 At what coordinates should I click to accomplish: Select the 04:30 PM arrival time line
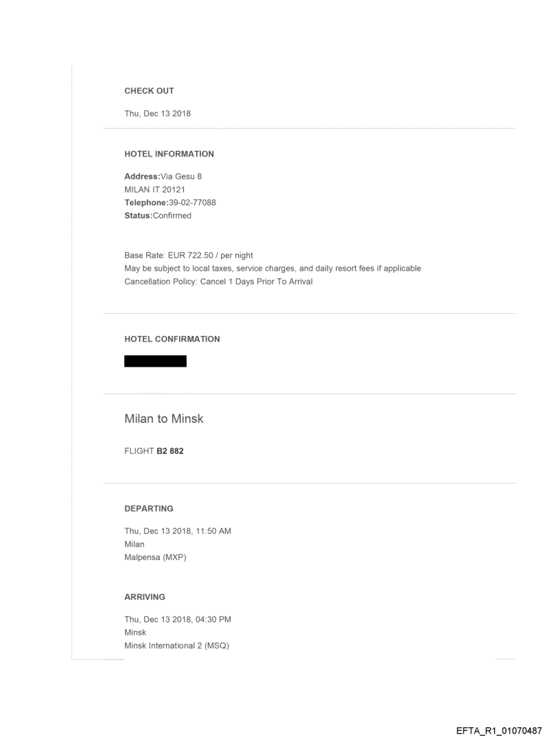(x=177, y=620)
